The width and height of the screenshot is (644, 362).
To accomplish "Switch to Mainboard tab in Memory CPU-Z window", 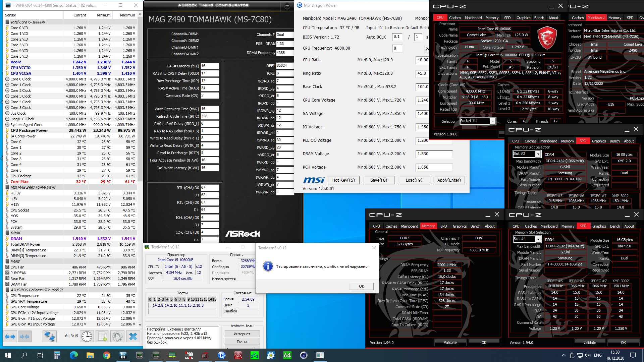I will click(409, 226).
